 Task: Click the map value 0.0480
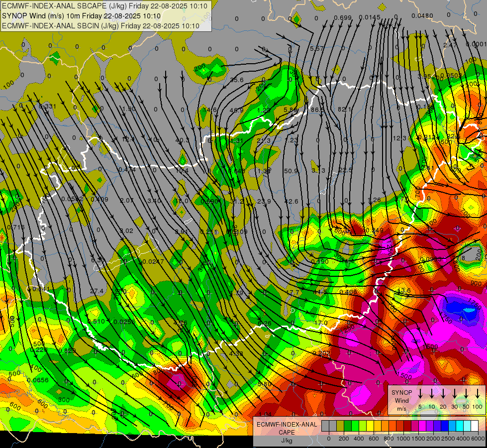[422, 16]
